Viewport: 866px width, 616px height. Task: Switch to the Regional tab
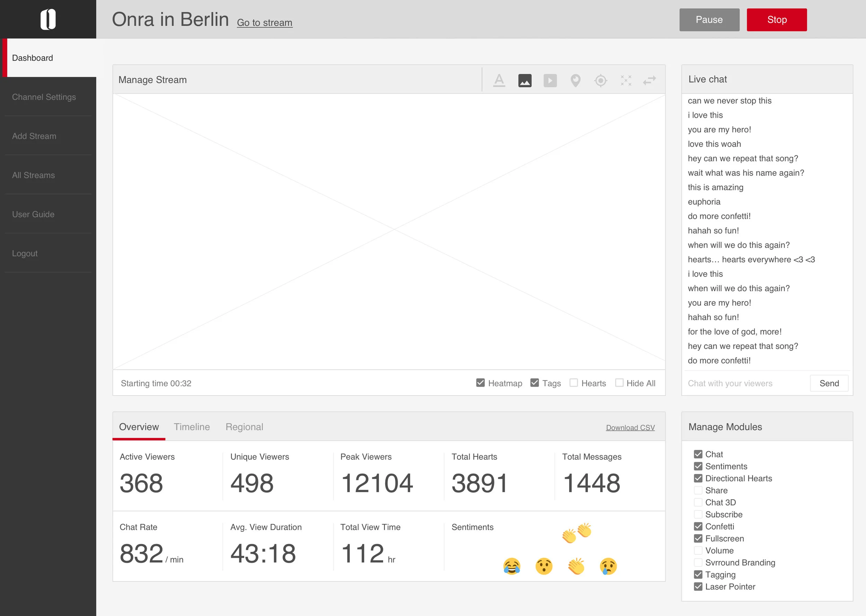[244, 427]
